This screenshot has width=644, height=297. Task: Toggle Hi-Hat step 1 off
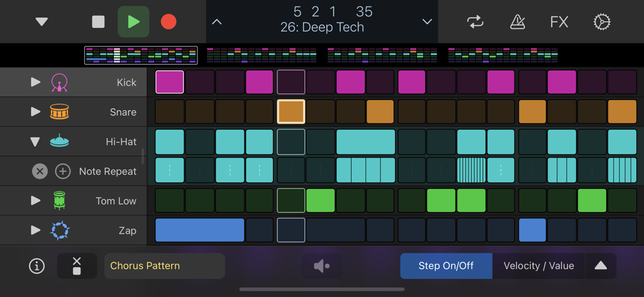point(170,142)
